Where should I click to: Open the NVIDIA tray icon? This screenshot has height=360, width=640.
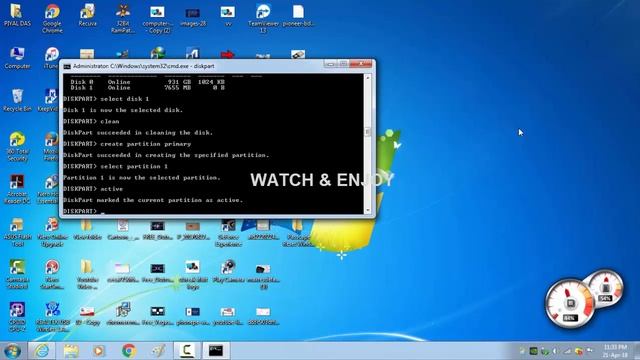click(x=533, y=351)
